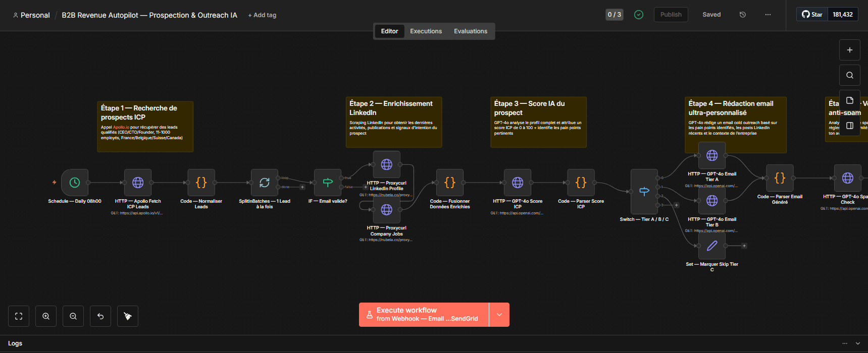This screenshot has width=868, height=353.
Task: Add a node with the plus button
Action: click(x=850, y=50)
